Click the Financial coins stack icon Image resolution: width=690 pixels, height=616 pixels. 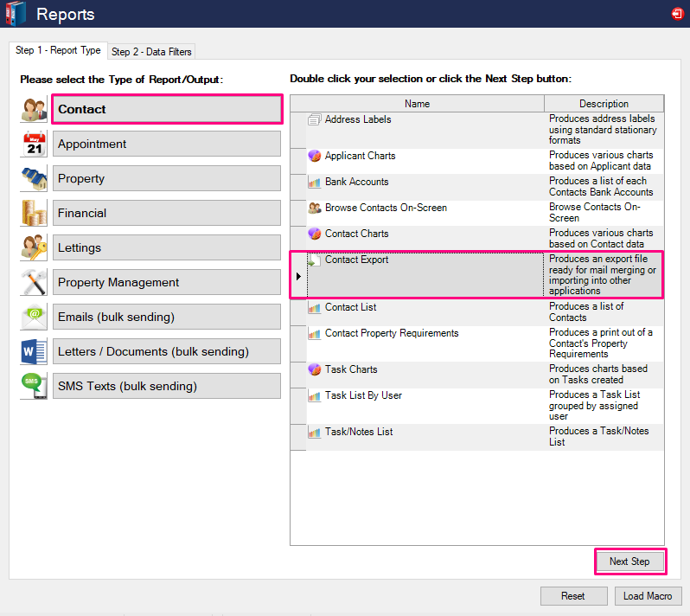pyautogui.click(x=35, y=214)
